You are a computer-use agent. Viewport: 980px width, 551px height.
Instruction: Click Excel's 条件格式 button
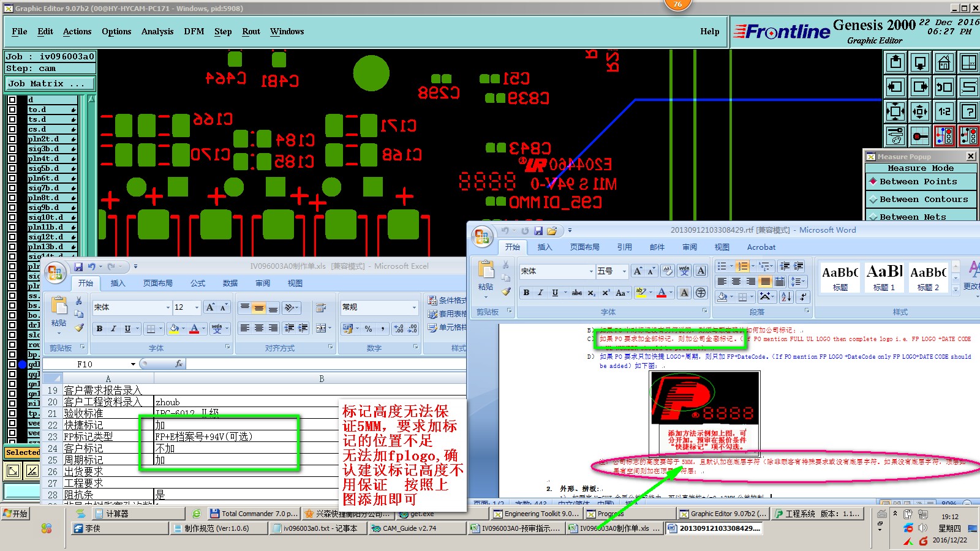[x=447, y=300]
